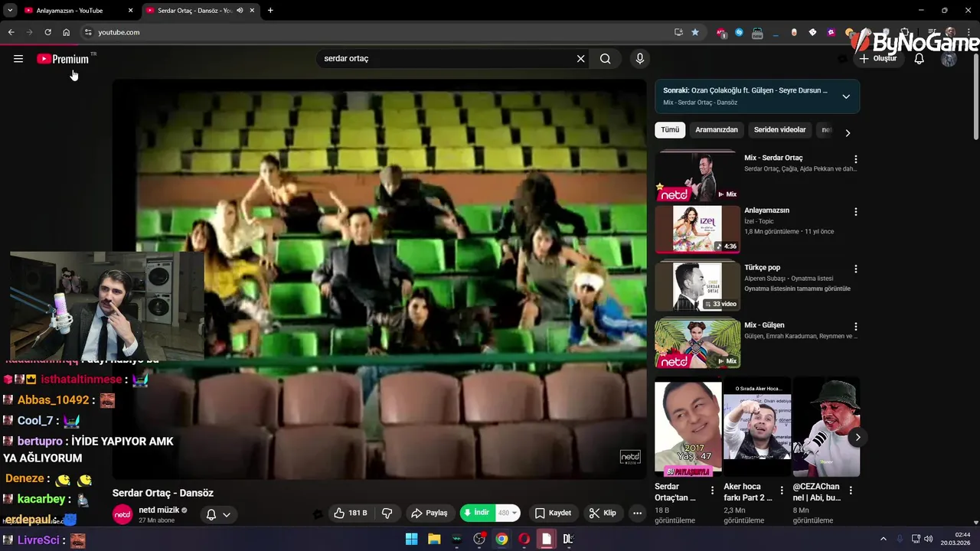This screenshot has height=551, width=980.
Task: Close the Anlayamazsın browser tab
Action: [x=130, y=11]
